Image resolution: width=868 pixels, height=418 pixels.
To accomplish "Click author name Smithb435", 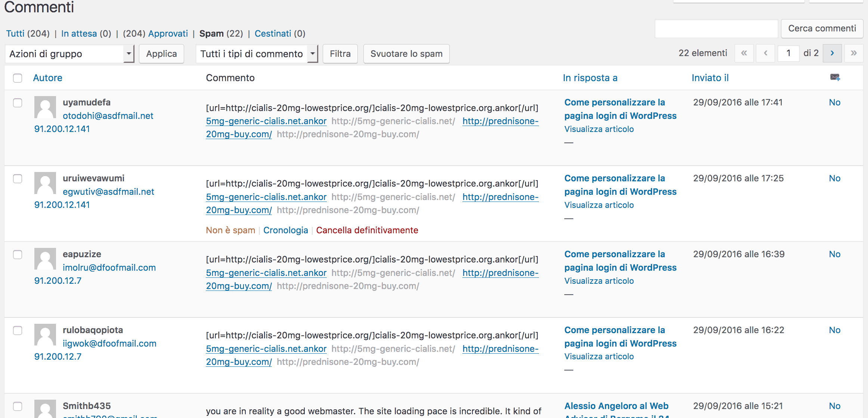I will tap(87, 406).
